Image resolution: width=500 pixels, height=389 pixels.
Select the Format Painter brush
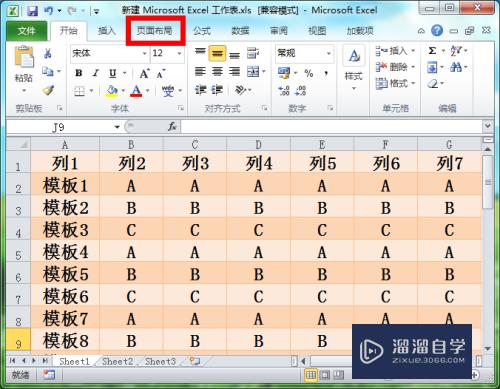point(48,90)
